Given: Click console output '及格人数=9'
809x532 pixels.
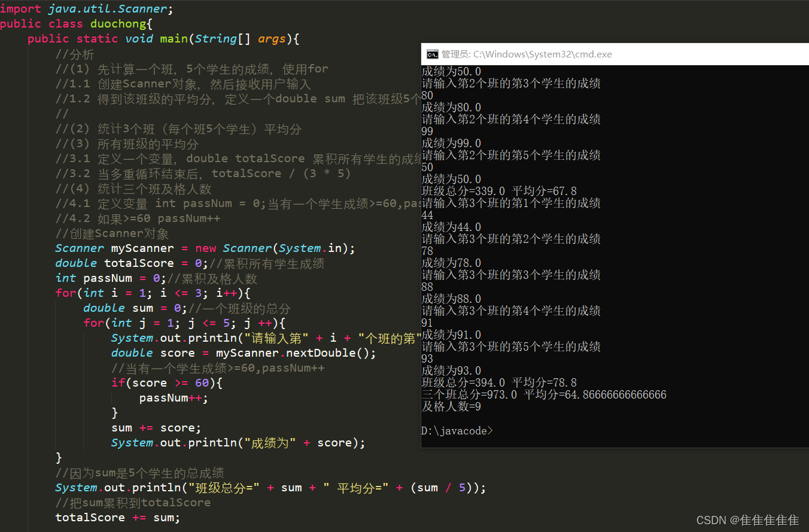Looking at the screenshot, I should click(451, 407).
